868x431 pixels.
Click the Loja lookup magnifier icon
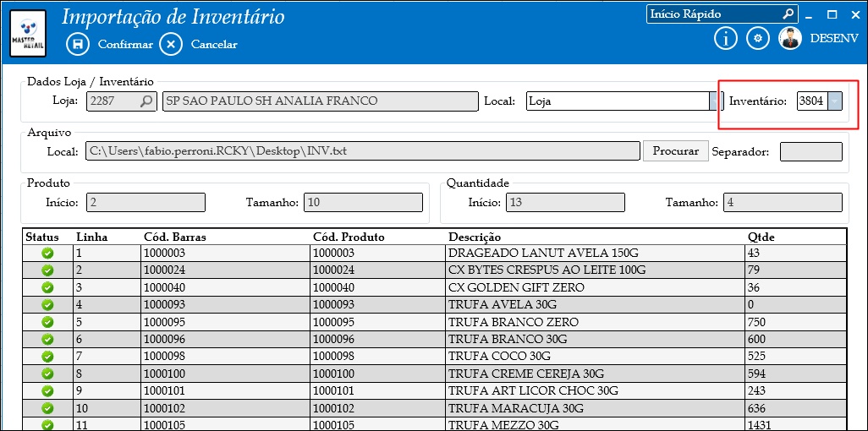coord(146,101)
